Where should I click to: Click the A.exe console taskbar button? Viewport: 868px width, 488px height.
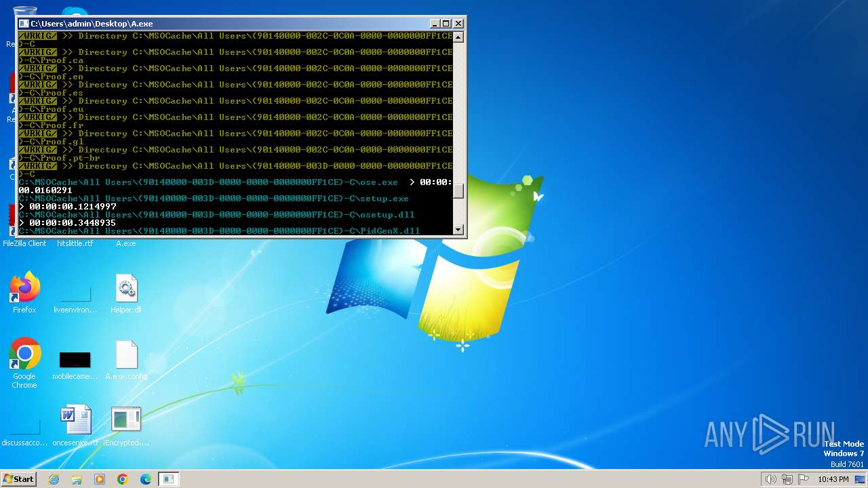point(169,479)
